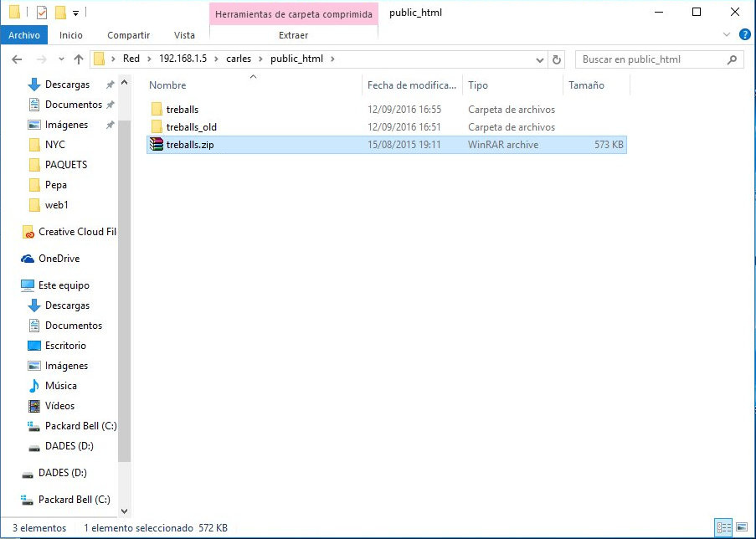Navigate back with the left arrow
The image size is (756, 539).
[x=17, y=59]
